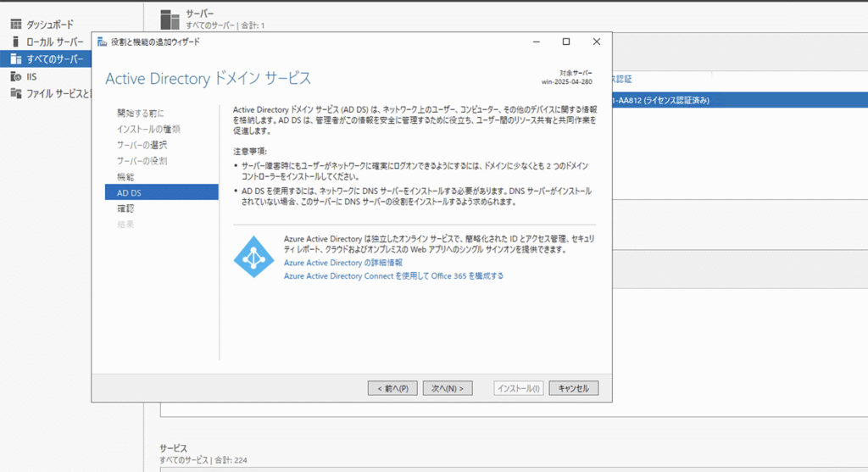The height and width of the screenshot is (472, 868).
Task: Click target server name win-2025-04-280
Action: (x=567, y=82)
